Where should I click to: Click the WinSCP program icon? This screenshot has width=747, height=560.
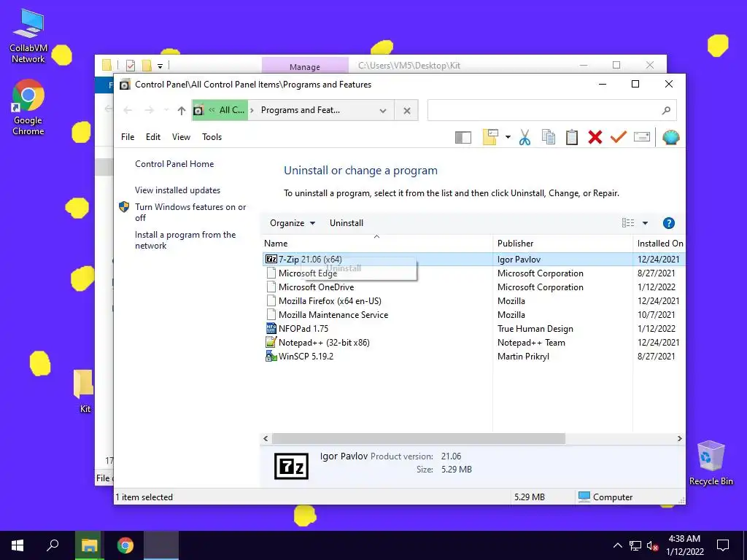(x=271, y=356)
